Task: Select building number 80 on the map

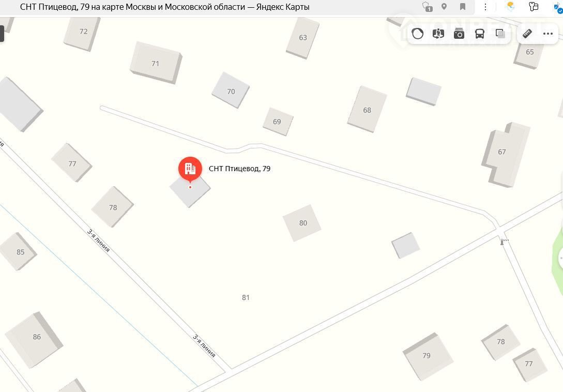Action: [302, 223]
